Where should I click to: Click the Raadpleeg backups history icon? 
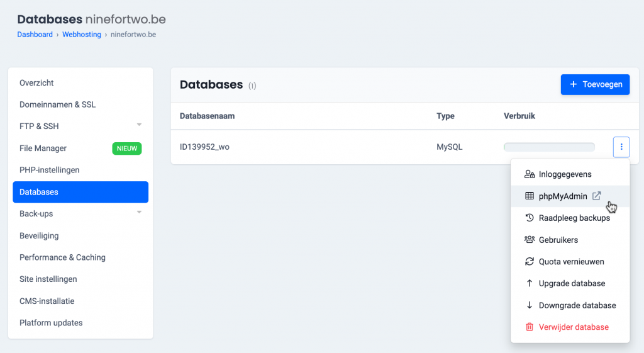530,218
